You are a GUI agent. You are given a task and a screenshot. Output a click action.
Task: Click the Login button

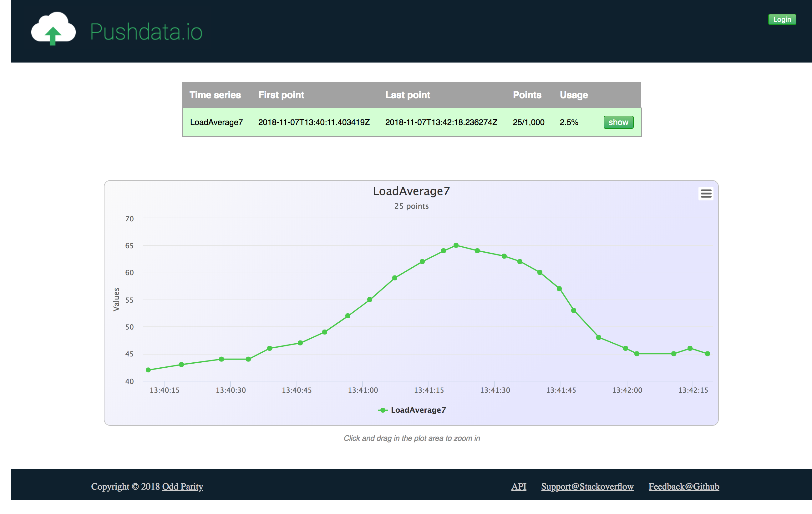point(782,20)
